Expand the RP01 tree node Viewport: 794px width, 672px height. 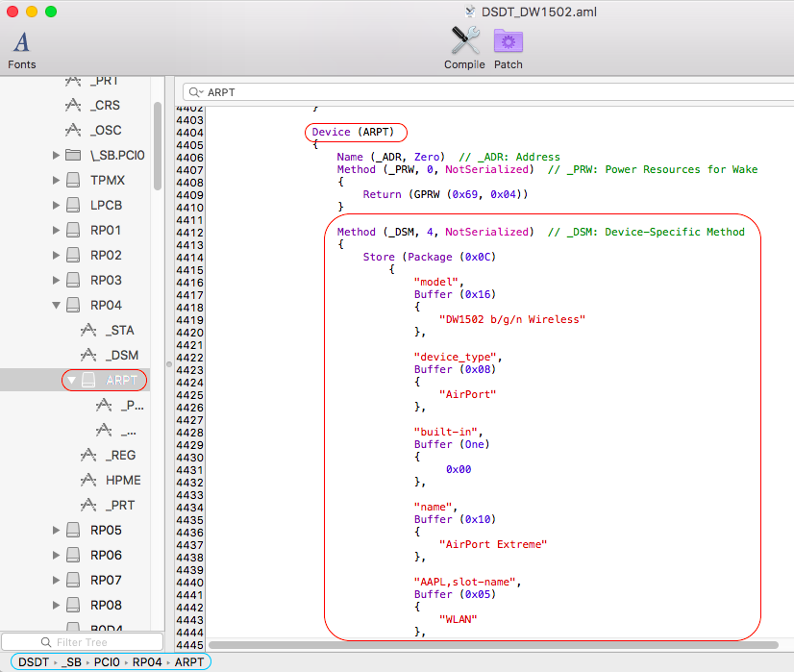(x=56, y=231)
